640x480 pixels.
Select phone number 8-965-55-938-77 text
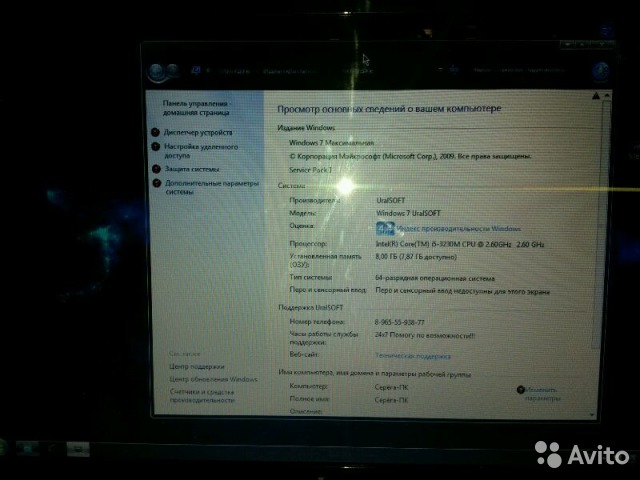click(x=400, y=322)
